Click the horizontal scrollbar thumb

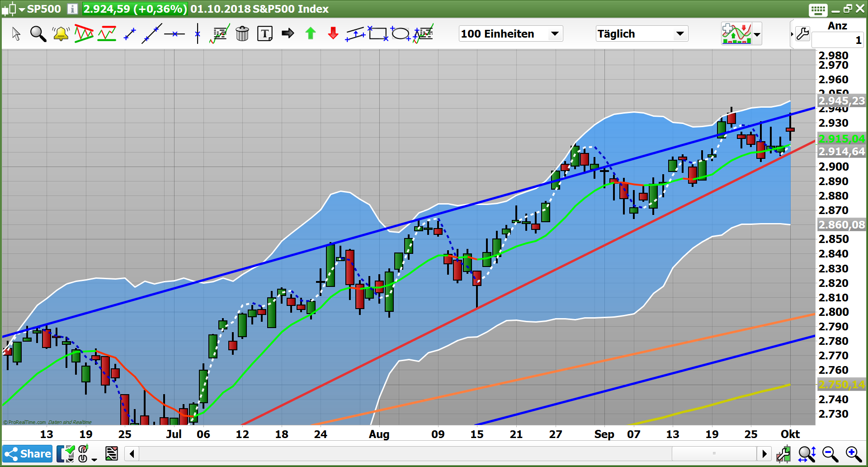714,453
